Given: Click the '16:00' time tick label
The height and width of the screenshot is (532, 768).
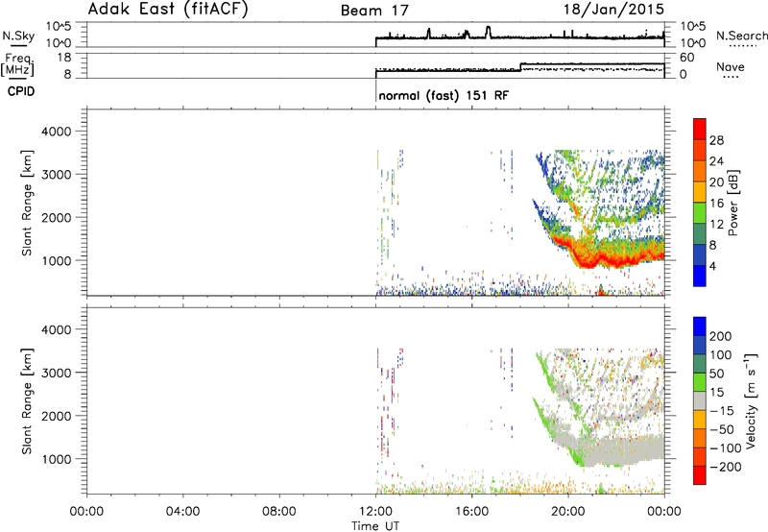Looking at the screenshot, I should (x=471, y=512).
